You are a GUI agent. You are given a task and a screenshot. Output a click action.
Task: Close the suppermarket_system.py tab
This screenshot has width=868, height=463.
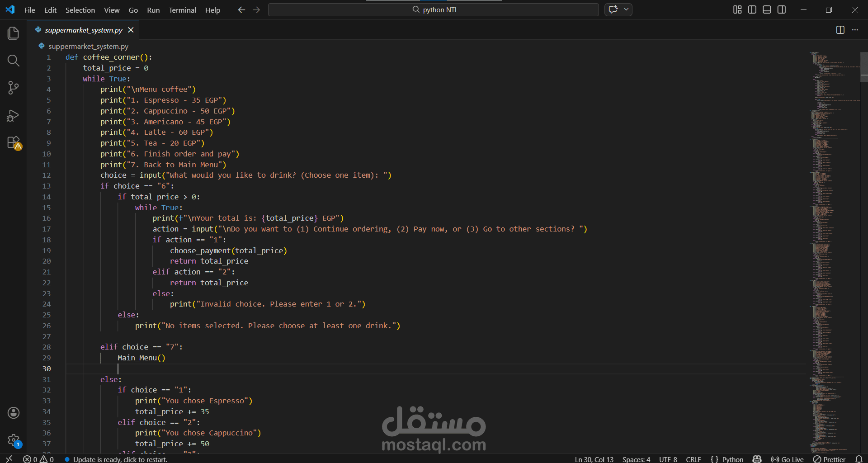(131, 30)
